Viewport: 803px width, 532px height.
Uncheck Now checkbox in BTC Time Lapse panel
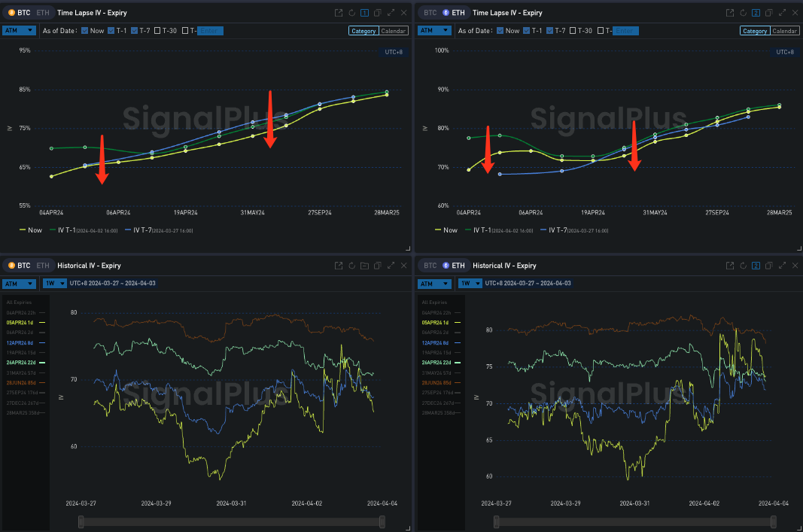(x=85, y=31)
